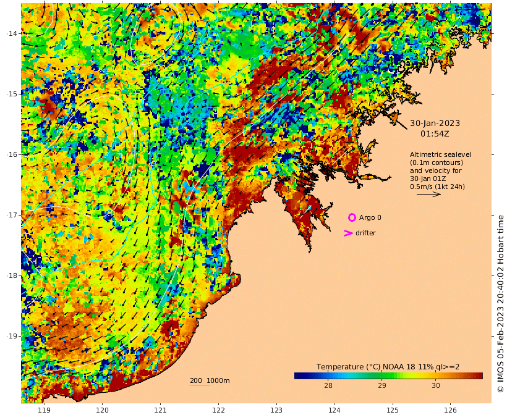Click the '1000m' depth legend label
This screenshot has width=507, height=420.
tap(218, 380)
